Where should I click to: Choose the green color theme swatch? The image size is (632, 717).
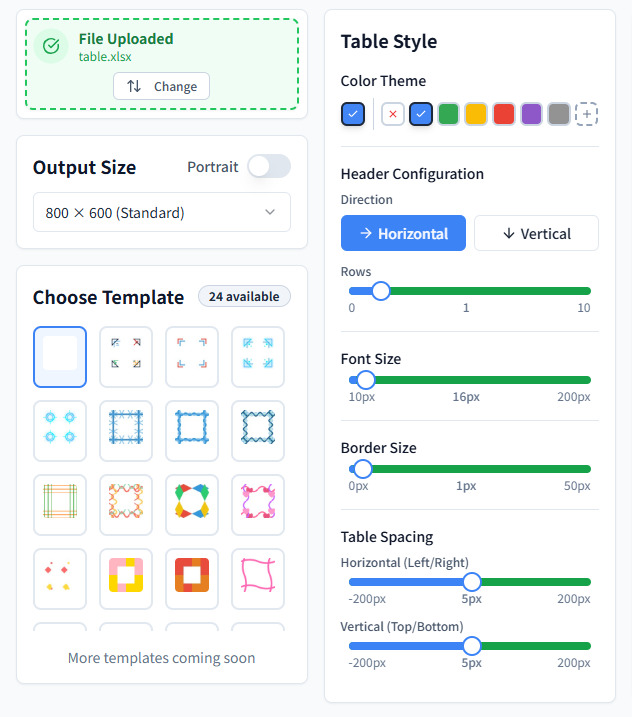(x=448, y=114)
